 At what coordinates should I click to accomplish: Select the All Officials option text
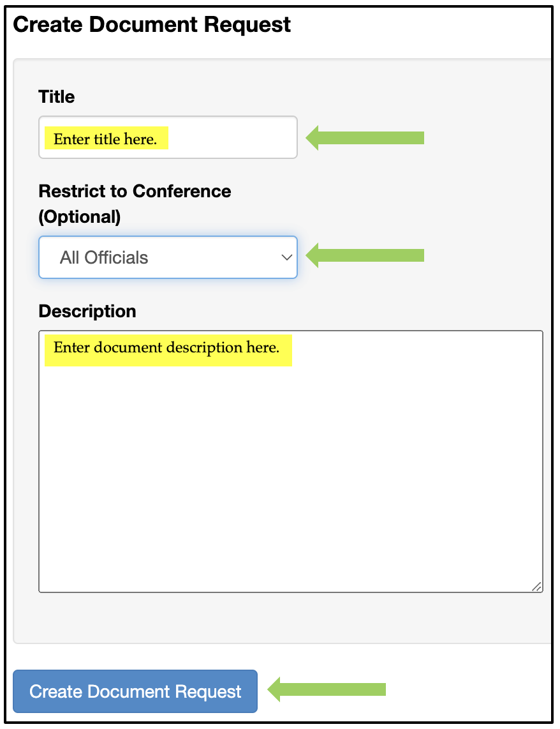[104, 257]
